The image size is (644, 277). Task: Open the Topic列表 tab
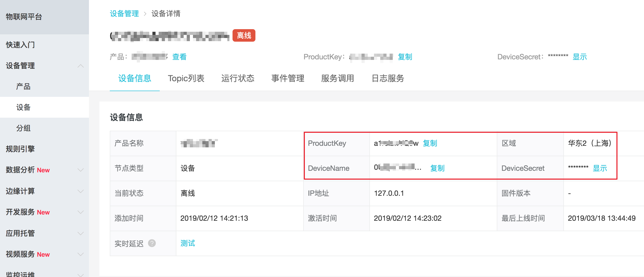(x=186, y=78)
